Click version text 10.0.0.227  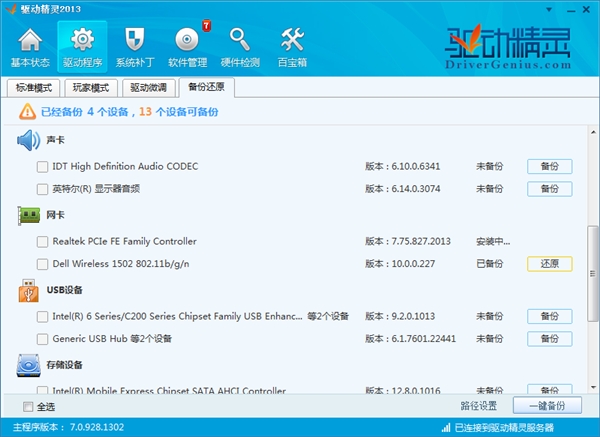click(x=413, y=264)
